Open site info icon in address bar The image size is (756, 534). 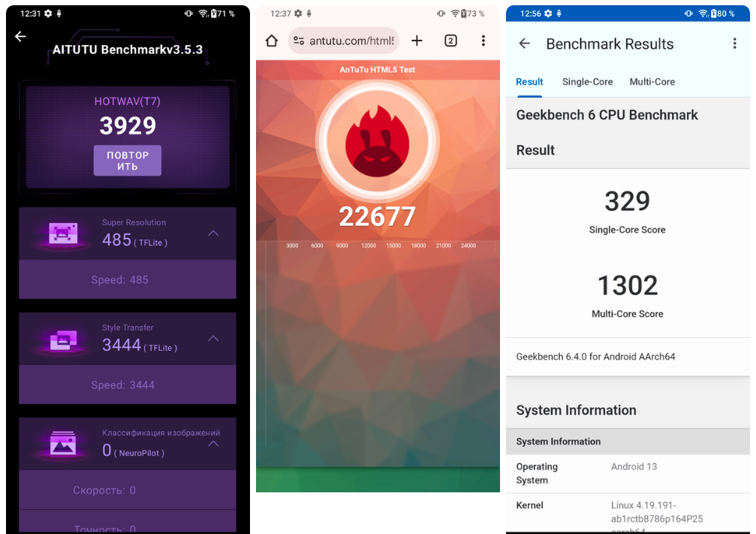299,41
